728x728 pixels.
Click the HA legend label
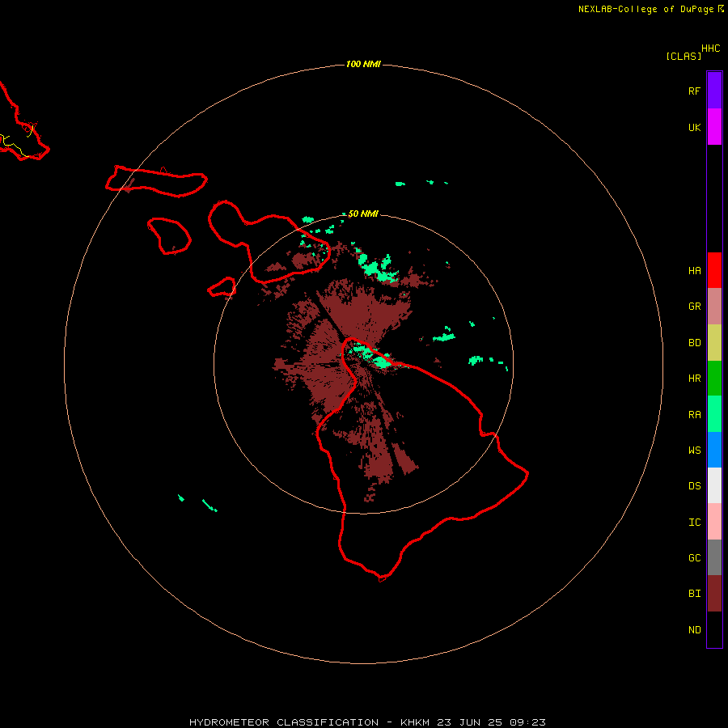click(x=694, y=271)
